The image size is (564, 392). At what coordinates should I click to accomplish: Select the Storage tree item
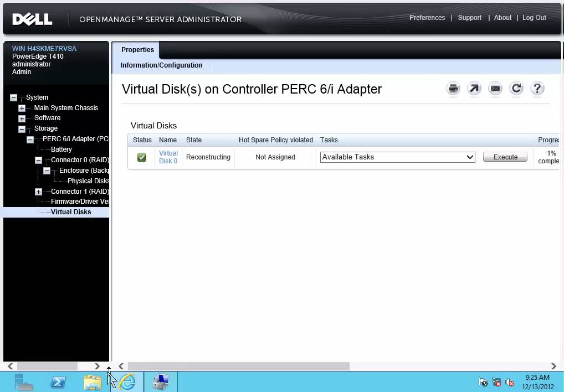pyautogui.click(x=45, y=128)
